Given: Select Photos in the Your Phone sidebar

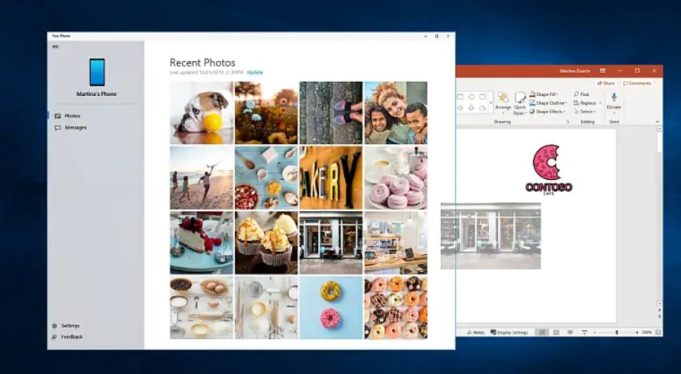Looking at the screenshot, I should (68, 116).
